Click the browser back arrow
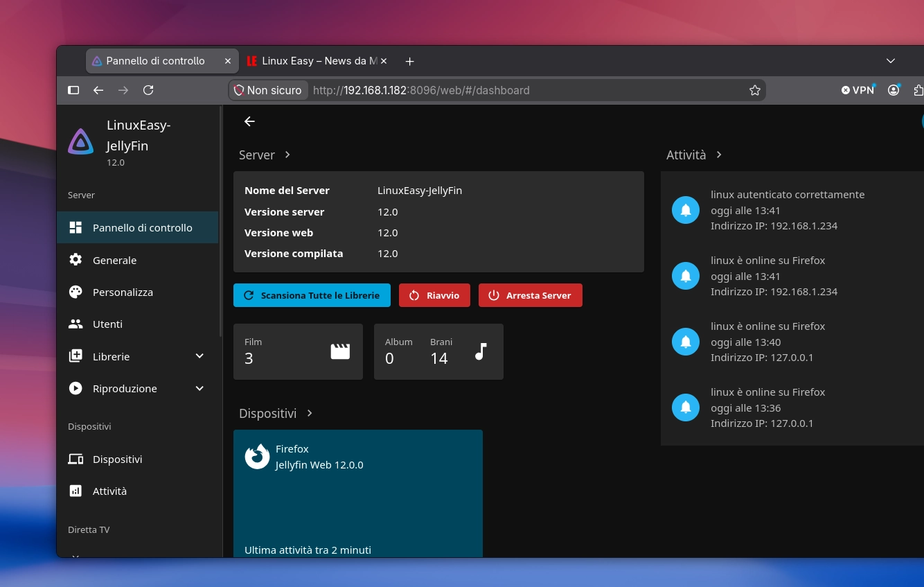 [98, 90]
